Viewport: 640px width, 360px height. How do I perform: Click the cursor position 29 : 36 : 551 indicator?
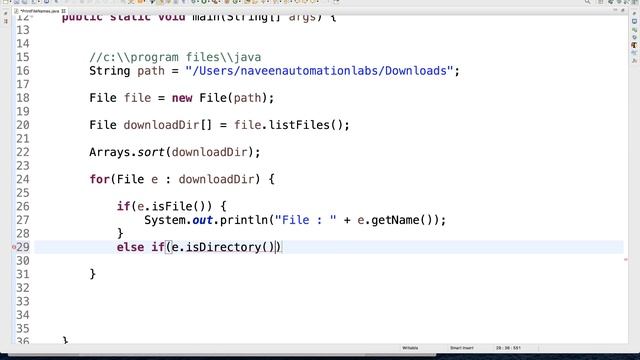[x=508, y=348]
